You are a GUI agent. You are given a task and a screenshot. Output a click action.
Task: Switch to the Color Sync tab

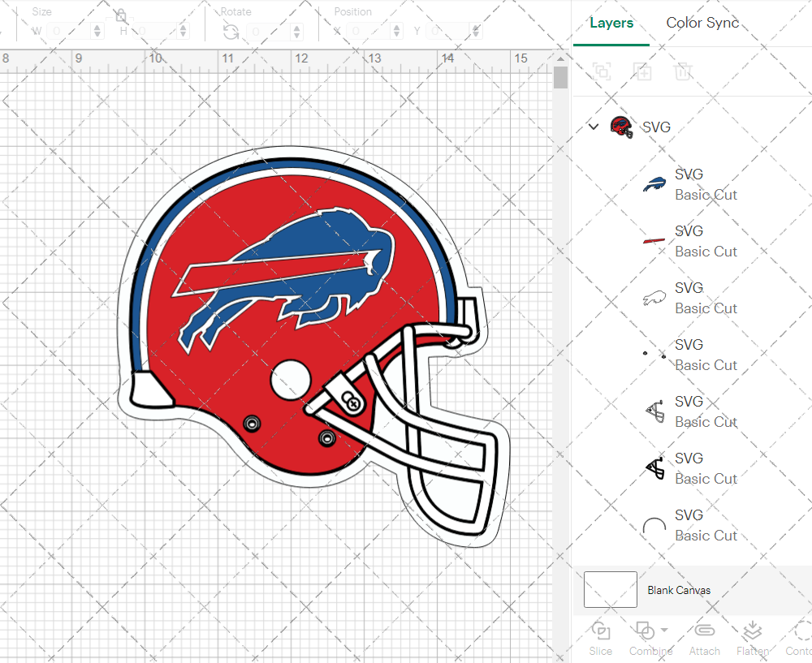pos(702,23)
